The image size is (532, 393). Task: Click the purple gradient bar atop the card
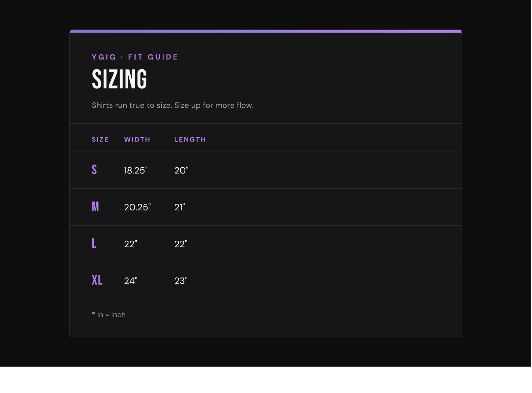pos(266,31)
